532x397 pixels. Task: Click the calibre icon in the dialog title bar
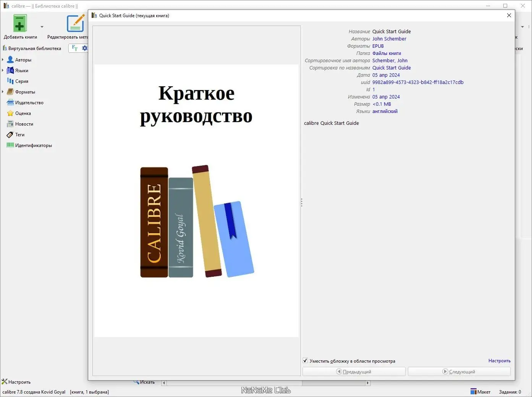94,15
